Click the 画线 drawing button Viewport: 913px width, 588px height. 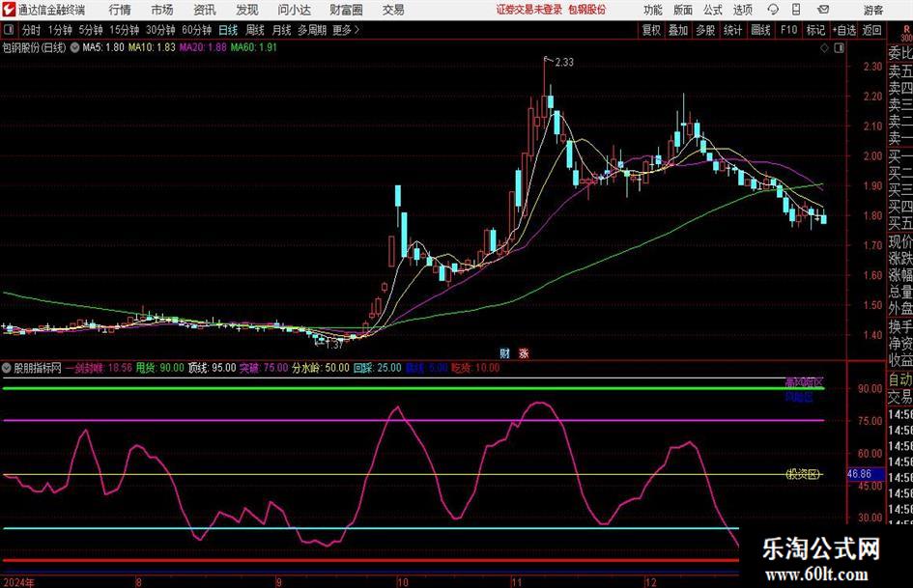pyautogui.click(x=760, y=30)
